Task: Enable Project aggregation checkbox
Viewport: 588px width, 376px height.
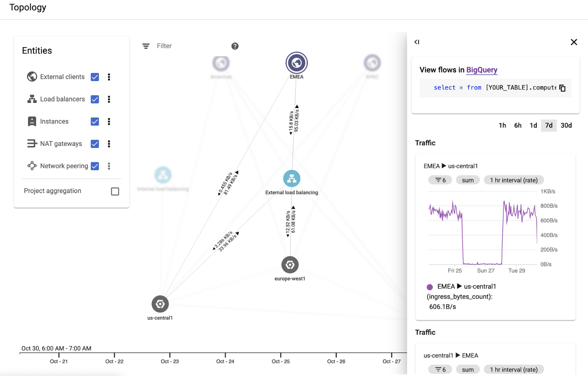Action: tap(114, 190)
